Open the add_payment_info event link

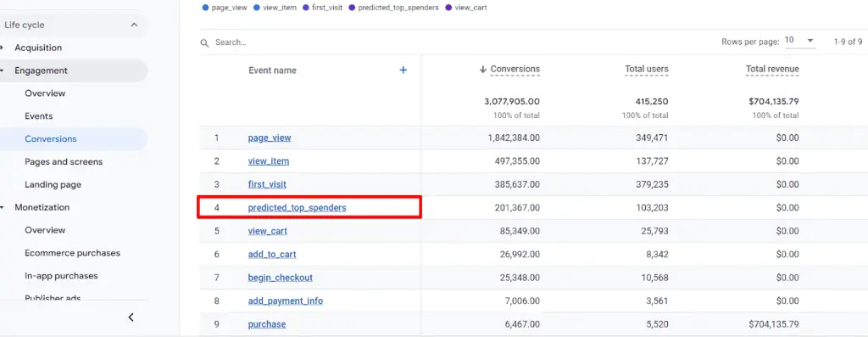pos(286,301)
